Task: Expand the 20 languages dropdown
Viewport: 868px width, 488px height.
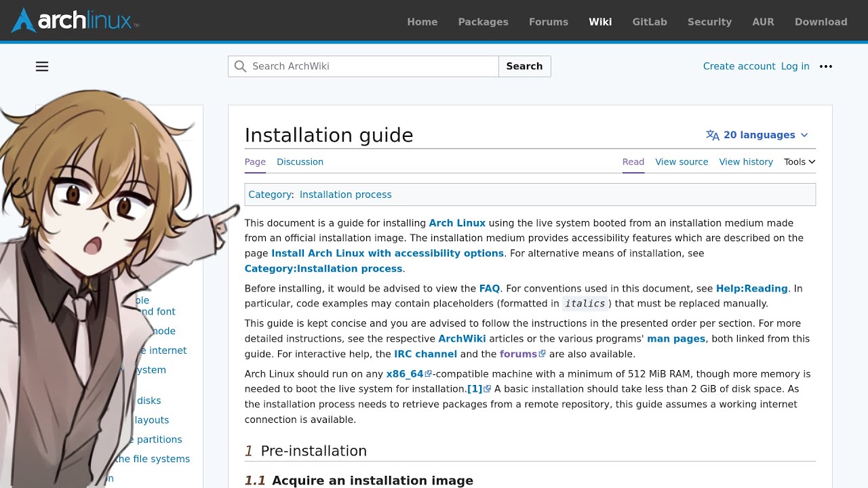Action: tap(757, 135)
